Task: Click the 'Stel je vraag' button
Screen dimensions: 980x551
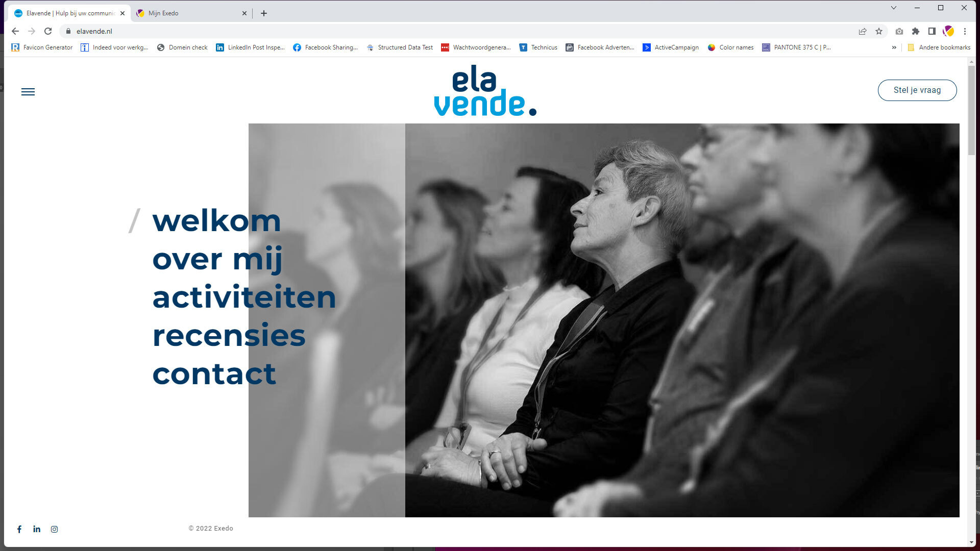Action: [x=917, y=90]
